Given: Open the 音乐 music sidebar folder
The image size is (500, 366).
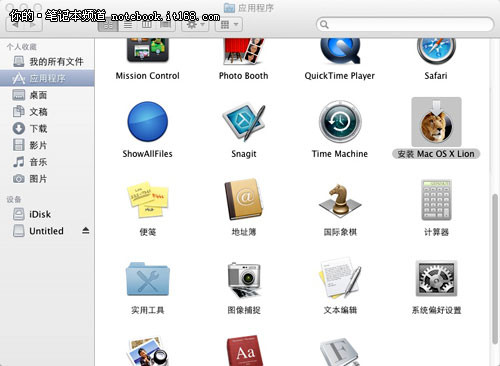Looking at the screenshot, I should [47, 162].
